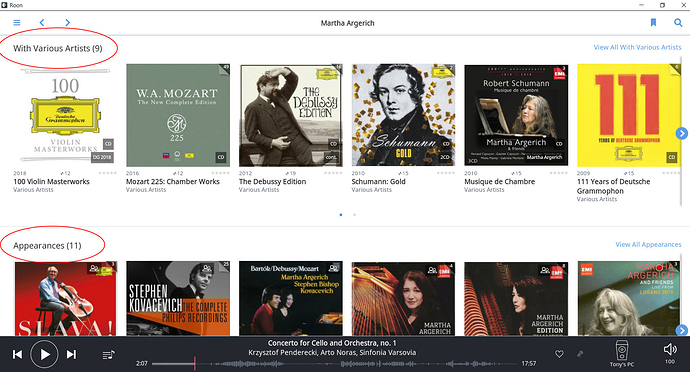Go back with the left arrow
690x372 pixels.
pos(42,22)
